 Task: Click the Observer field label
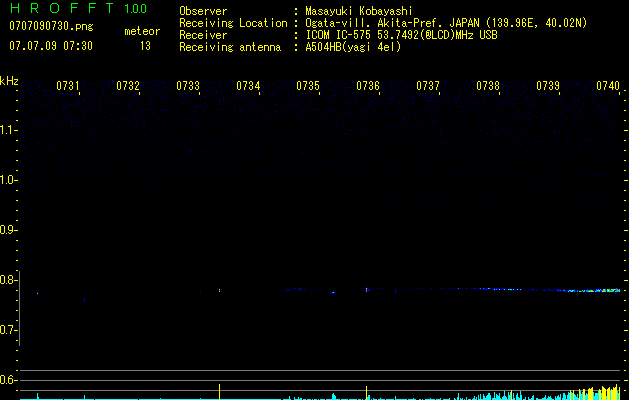coord(203,11)
